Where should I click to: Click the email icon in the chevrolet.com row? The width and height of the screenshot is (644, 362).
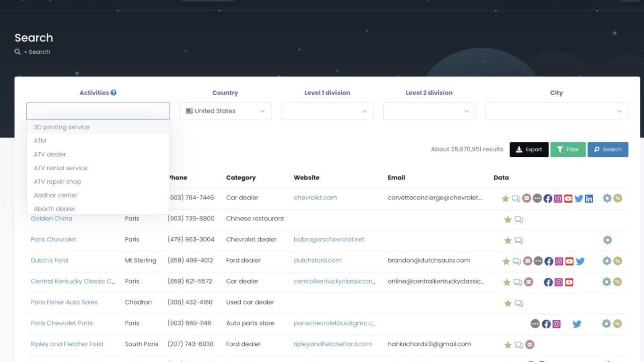[526, 198]
